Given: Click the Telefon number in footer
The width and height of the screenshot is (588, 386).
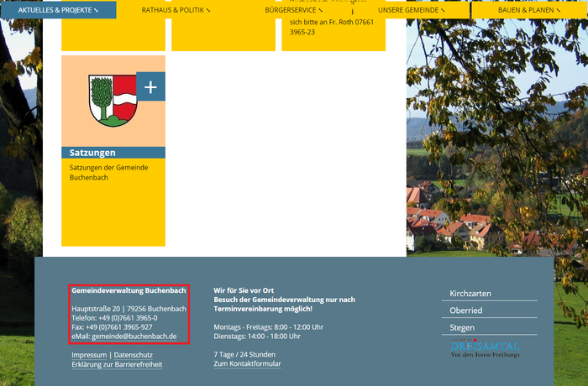Looking at the screenshot, I should tap(127, 318).
